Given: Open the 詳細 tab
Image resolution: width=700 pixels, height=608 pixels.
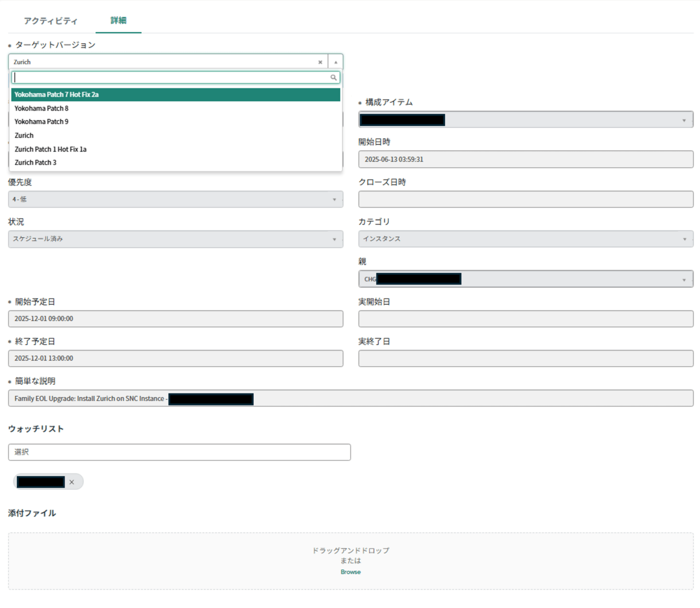Looking at the screenshot, I should coord(118,21).
